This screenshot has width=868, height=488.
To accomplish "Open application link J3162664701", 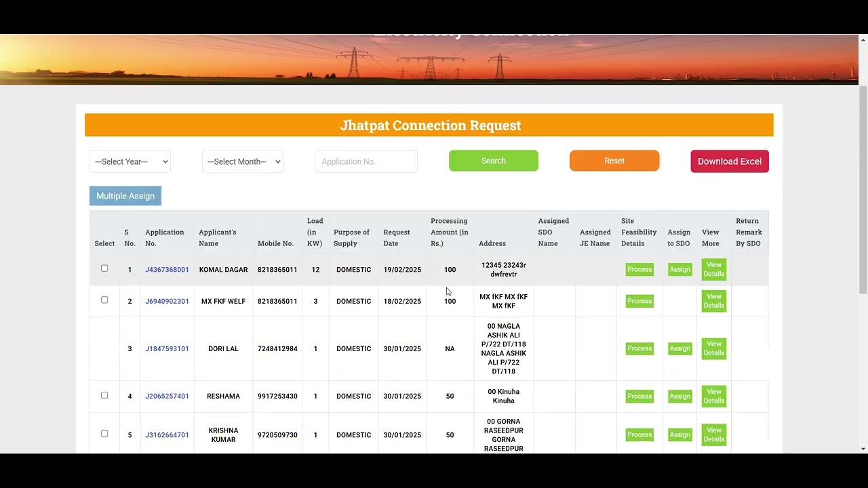I will point(167,435).
